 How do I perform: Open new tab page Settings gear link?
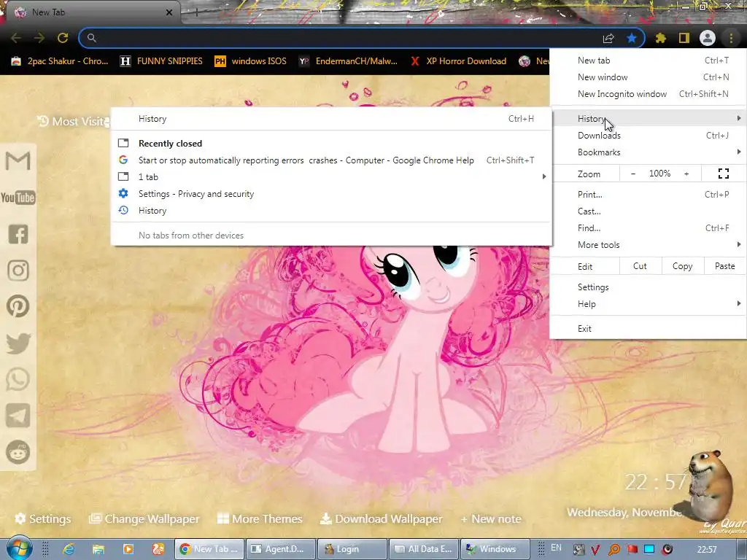pos(43,518)
